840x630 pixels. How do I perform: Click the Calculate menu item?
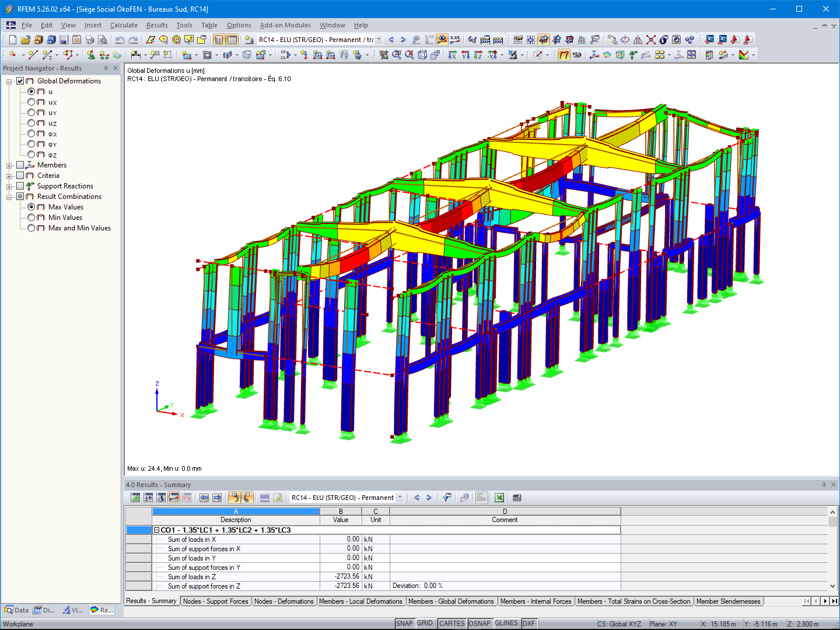(124, 25)
